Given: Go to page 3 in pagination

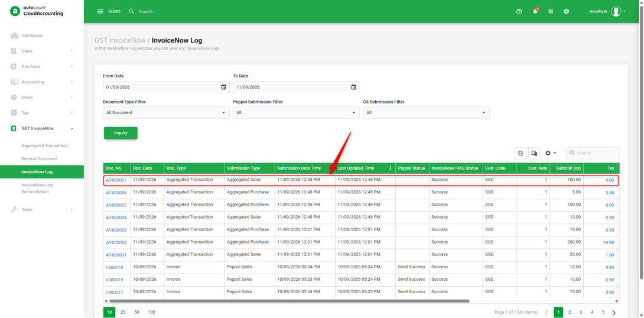Looking at the screenshot, I should point(581,312).
